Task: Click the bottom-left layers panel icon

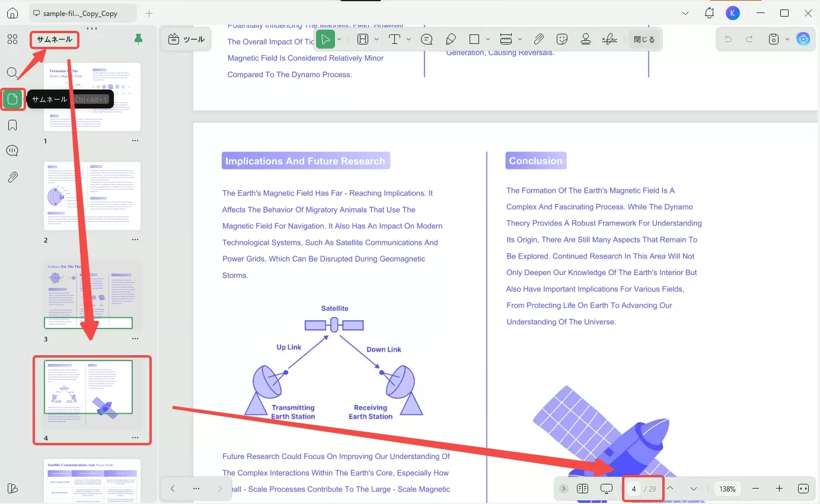Action: pyautogui.click(x=12, y=488)
